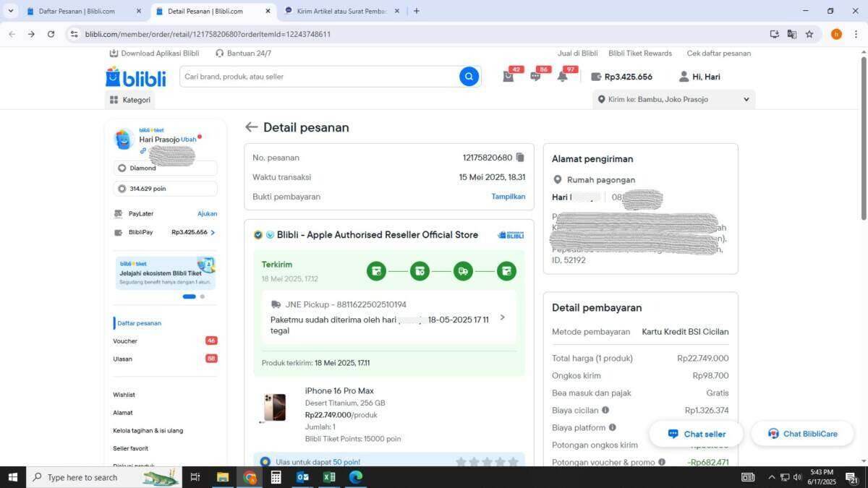Click Ubah next to the profile name
This screenshot has width=868, height=488.
(188, 140)
